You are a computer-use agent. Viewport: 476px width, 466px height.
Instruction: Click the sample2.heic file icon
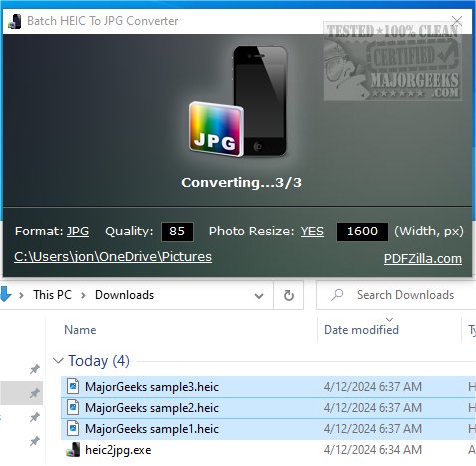coord(73,408)
